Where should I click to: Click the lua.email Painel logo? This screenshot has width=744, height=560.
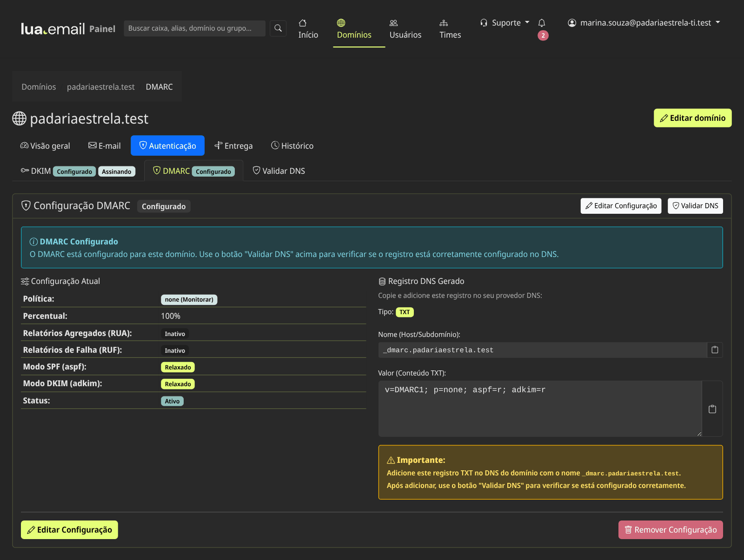68,29
